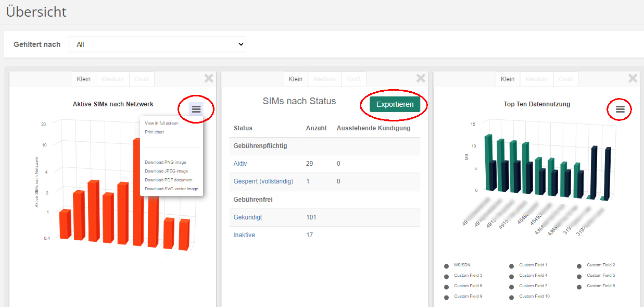Select View in full screen option
Viewport: 644px width, 307px height.
pos(161,123)
